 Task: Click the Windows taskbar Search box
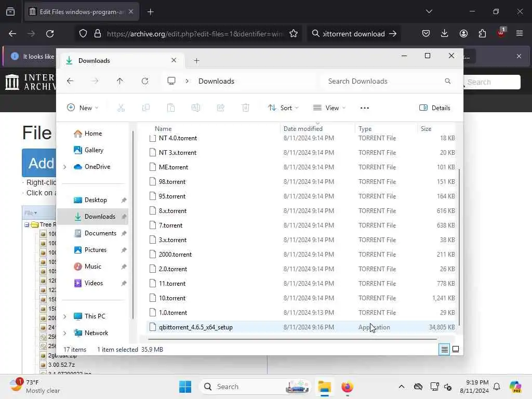255,387
